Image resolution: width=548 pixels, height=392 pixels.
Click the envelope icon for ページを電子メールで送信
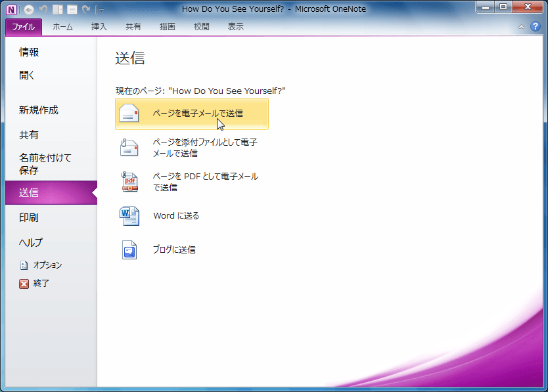(x=129, y=114)
